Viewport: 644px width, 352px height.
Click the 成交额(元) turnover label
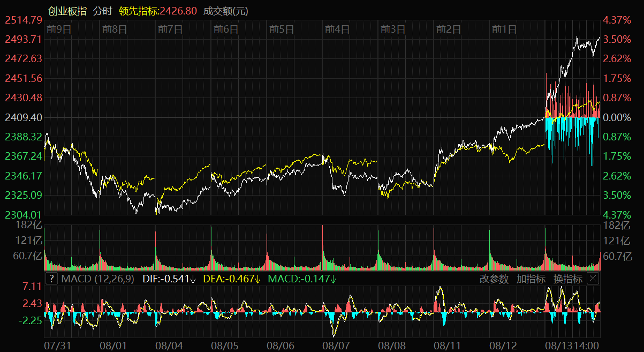225,11
